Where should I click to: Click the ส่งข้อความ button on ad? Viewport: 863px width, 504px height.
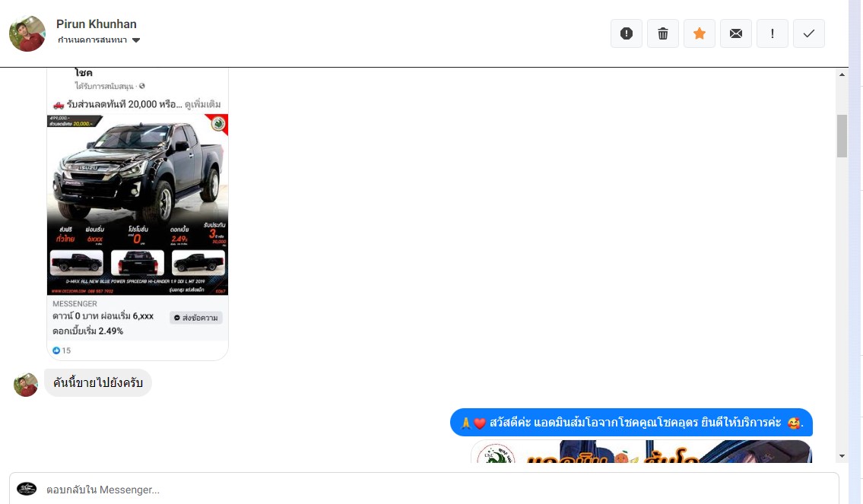coord(196,318)
